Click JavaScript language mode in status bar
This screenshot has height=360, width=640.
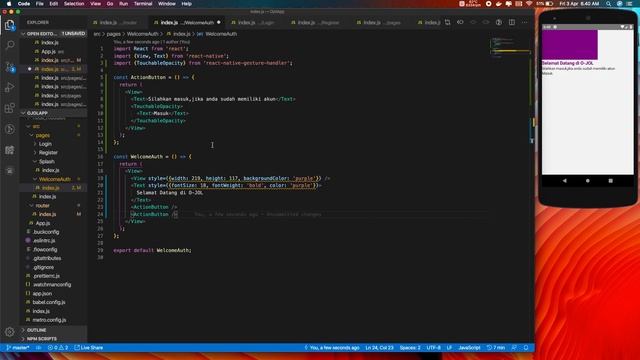pyautogui.click(x=469, y=348)
